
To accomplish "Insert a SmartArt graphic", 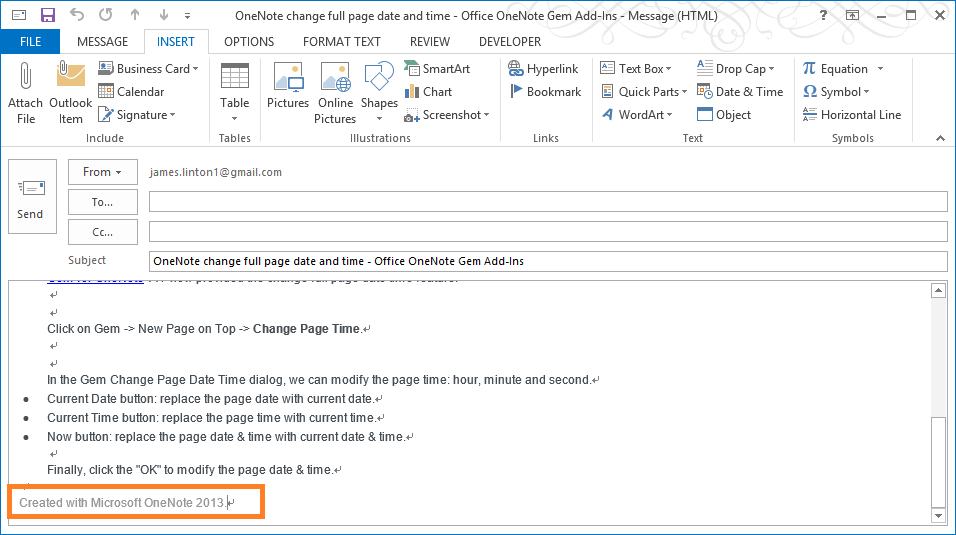I will click(437, 68).
